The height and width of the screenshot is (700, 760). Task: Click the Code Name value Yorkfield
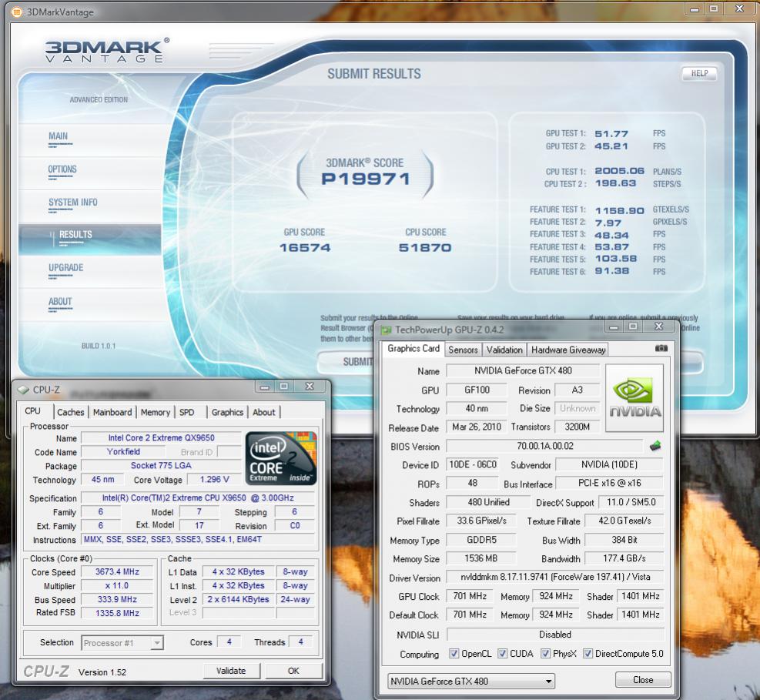123,452
